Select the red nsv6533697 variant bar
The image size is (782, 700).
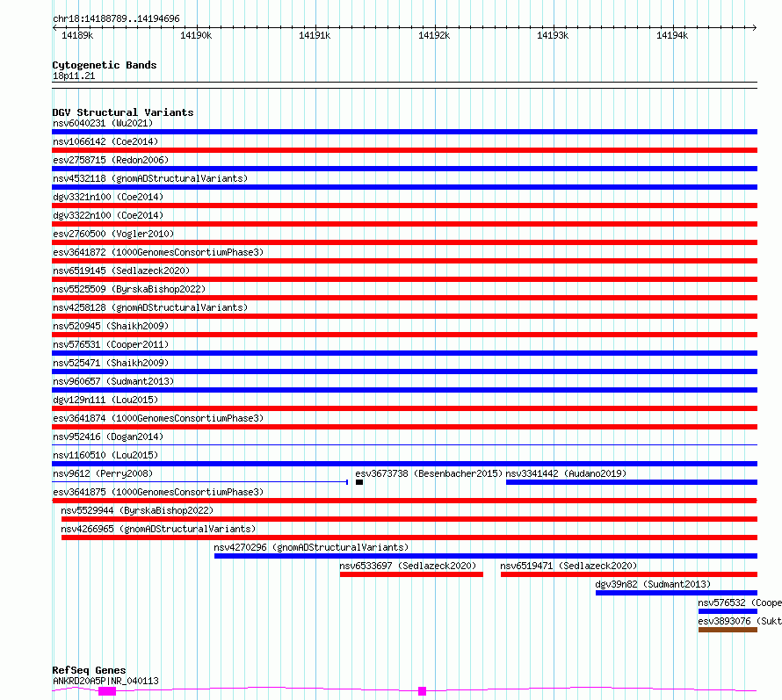click(x=411, y=574)
